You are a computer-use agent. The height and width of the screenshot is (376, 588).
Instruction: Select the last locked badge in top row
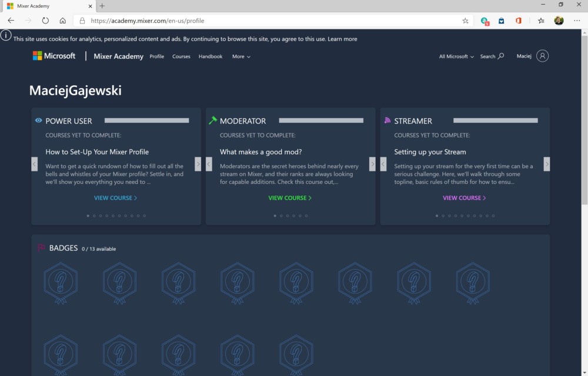(473, 283)
